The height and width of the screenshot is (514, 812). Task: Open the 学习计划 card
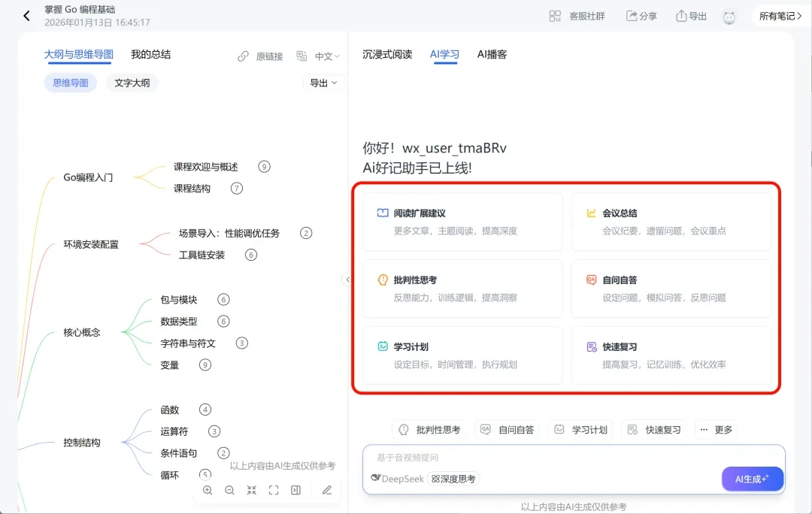click(x=462, y=355)
